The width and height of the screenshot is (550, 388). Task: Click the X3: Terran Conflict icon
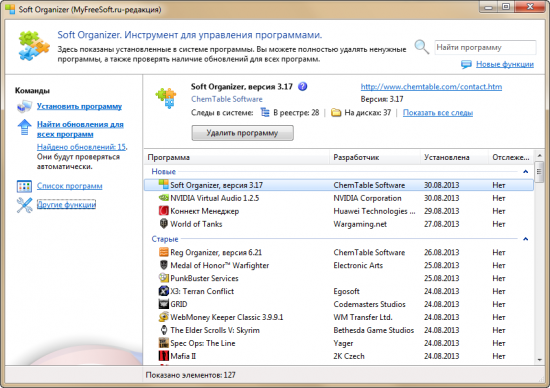(x=163, y=291)
